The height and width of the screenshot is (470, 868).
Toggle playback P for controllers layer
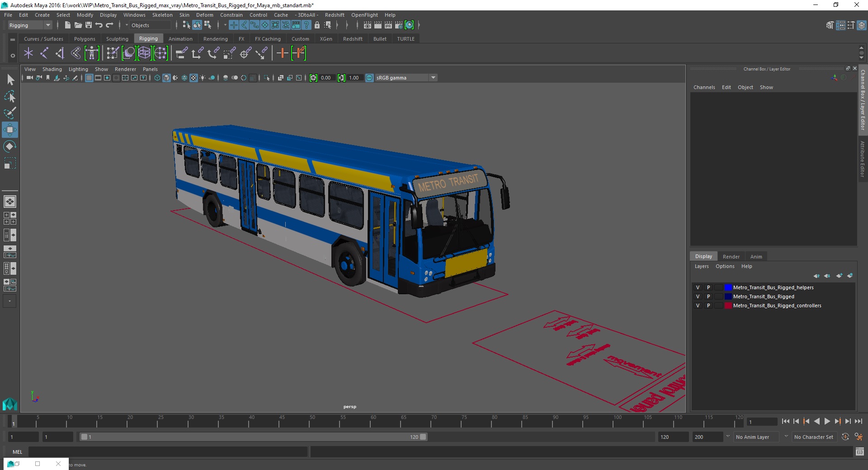tap(708, 305)
